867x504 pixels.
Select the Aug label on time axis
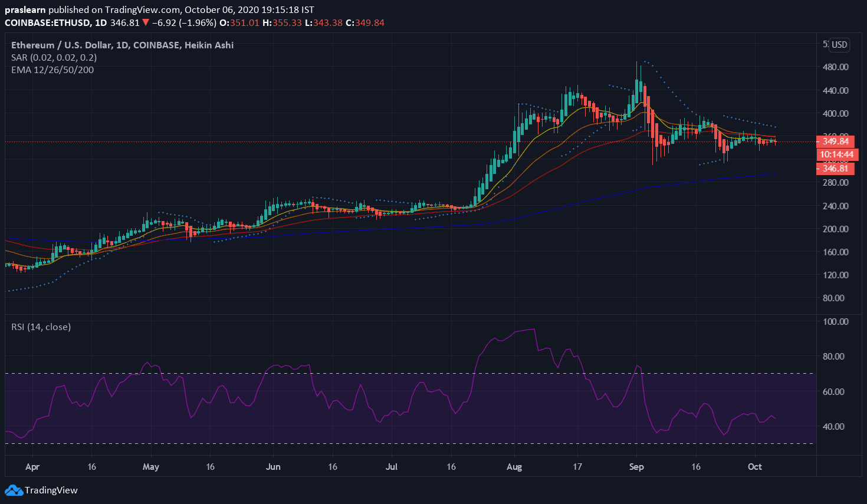(514, 467)
